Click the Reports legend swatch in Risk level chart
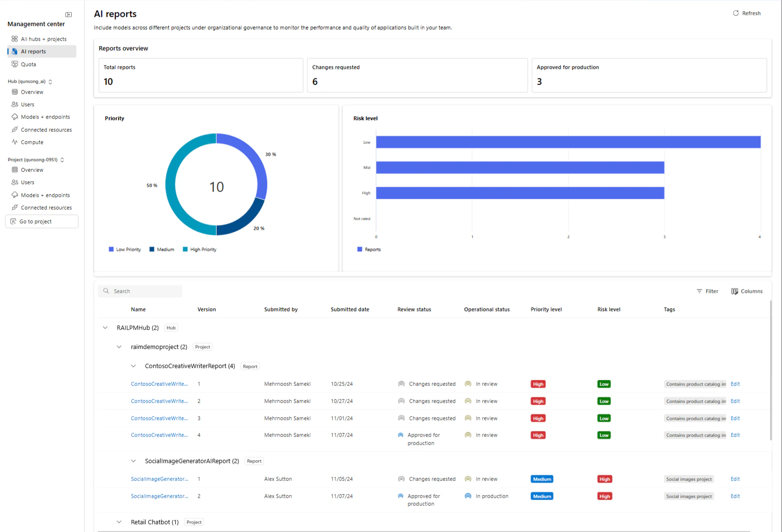The image size is (782, 532). click(360, 249)
